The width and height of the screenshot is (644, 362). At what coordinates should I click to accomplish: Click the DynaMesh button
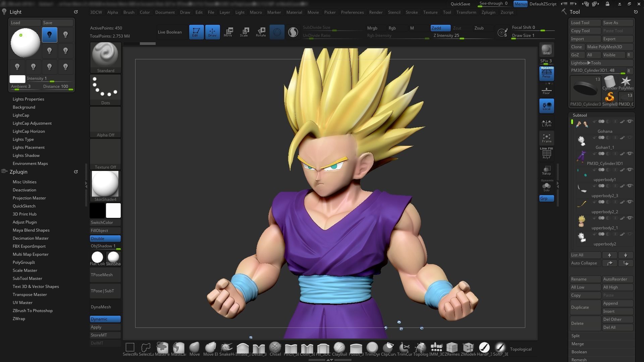click(x=105, y=307)
